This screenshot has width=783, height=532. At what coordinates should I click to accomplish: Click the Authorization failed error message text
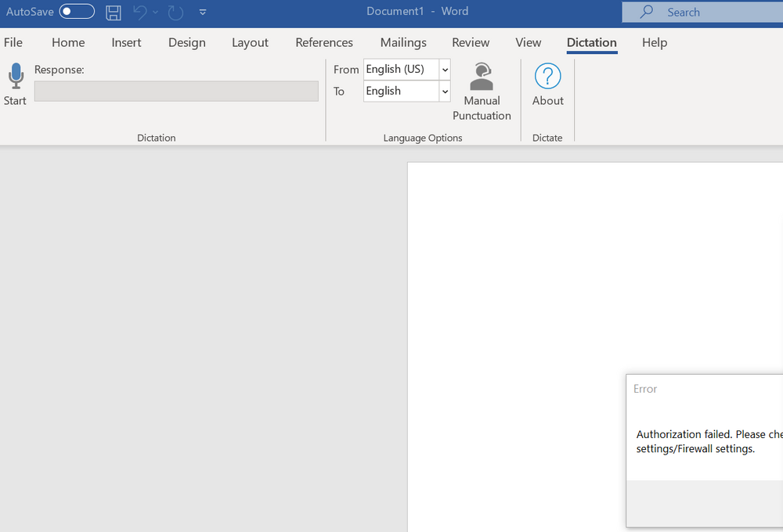[709, 441]
